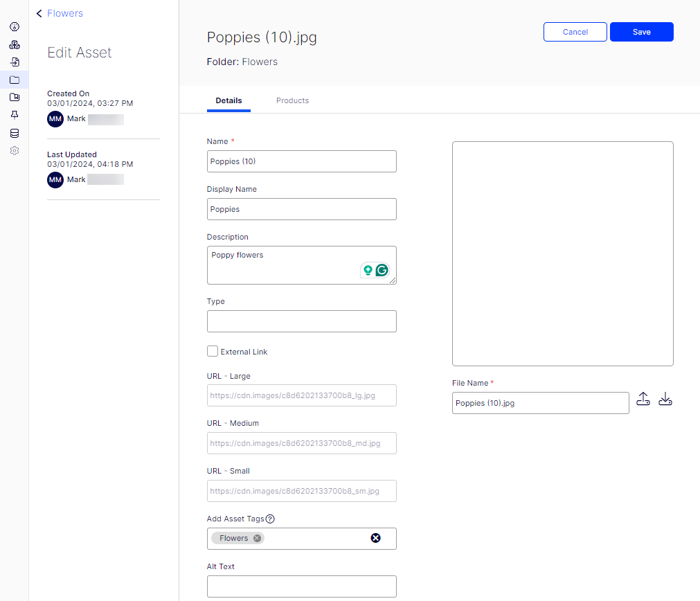Open the bookmarked folder icon in sidebar
The height and width of the screenshot is (601, 700).
(x=15, y=98)
